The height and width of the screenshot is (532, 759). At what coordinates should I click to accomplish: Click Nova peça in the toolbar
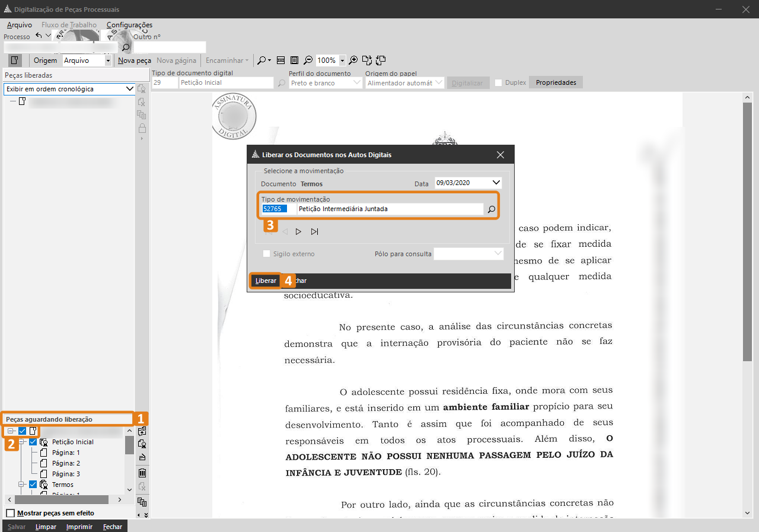135,60
